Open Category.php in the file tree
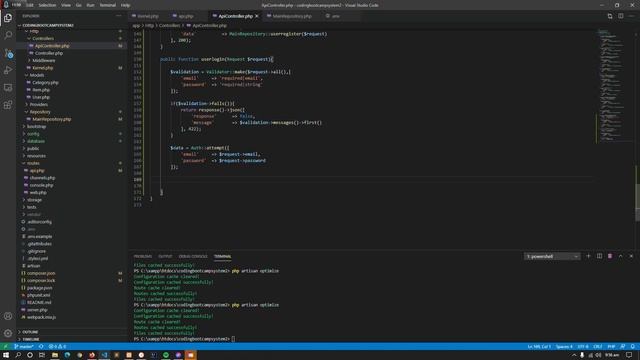 click(45, 82)
